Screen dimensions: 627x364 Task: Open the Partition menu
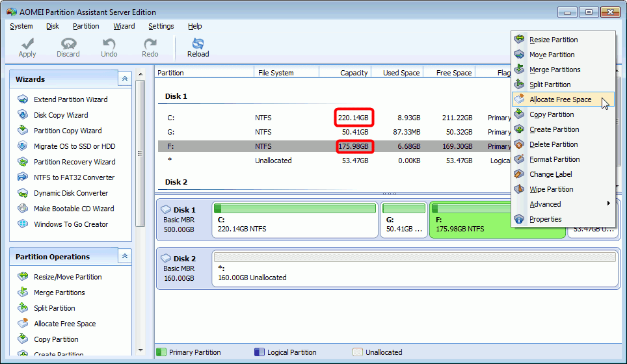click(86, 26)
